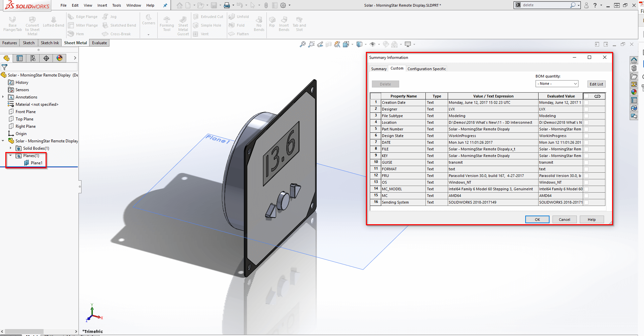Select the Insert Bends tool

tap(284, 24)
